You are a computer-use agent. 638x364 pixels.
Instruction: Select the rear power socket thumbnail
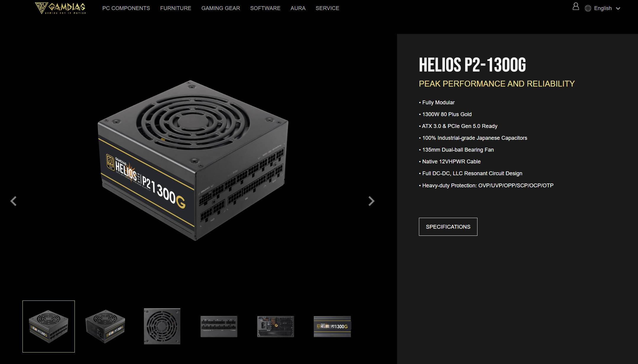coord(276,326)
